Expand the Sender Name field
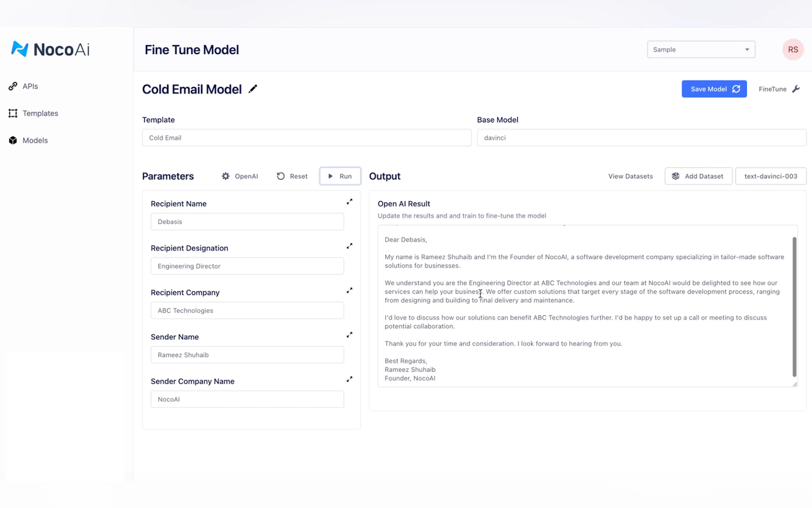 (x=349, y=335)
